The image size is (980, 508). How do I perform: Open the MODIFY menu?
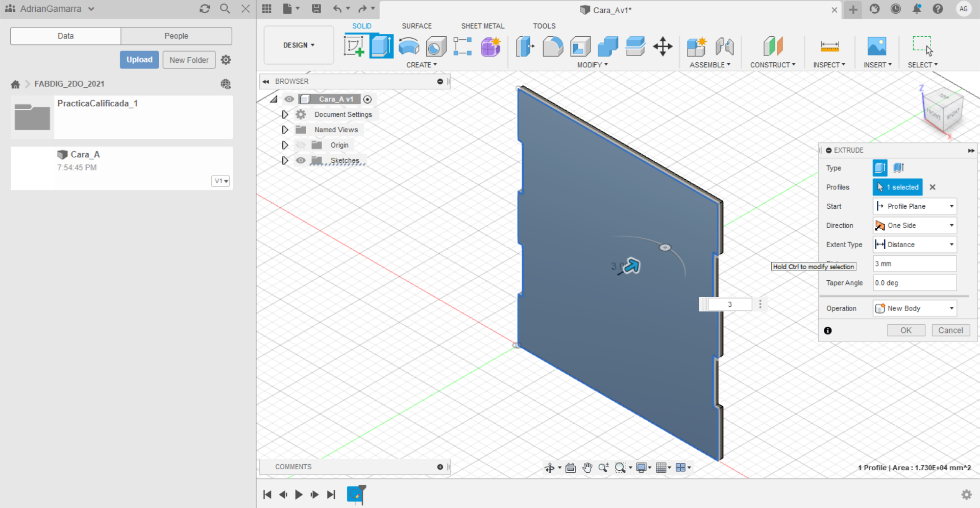coord(593,65)
